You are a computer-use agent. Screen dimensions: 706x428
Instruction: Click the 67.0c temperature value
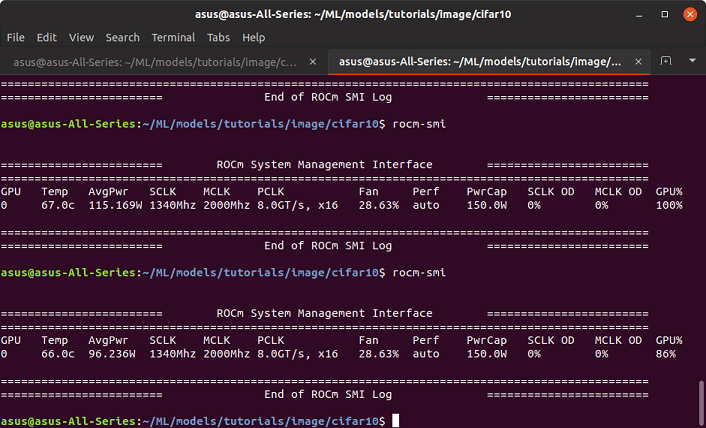pyautogui.click(x=58, y=206)
